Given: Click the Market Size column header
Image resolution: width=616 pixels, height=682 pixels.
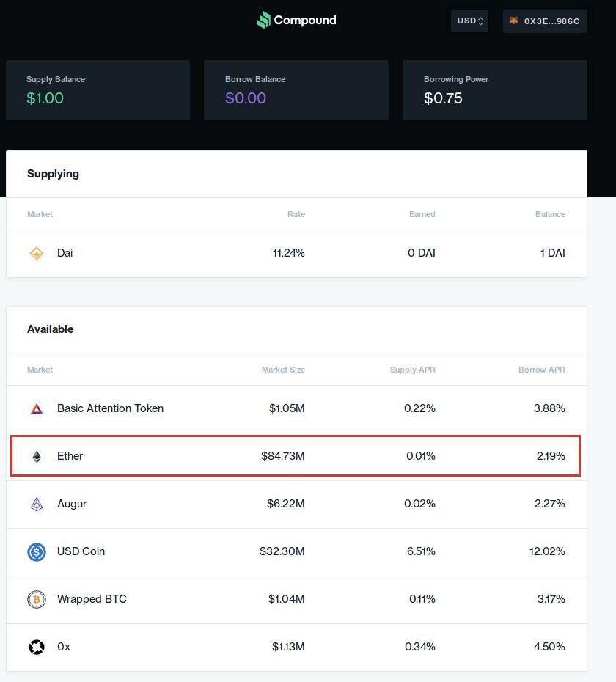Looking at the screenshot, I should click(283, 370).
